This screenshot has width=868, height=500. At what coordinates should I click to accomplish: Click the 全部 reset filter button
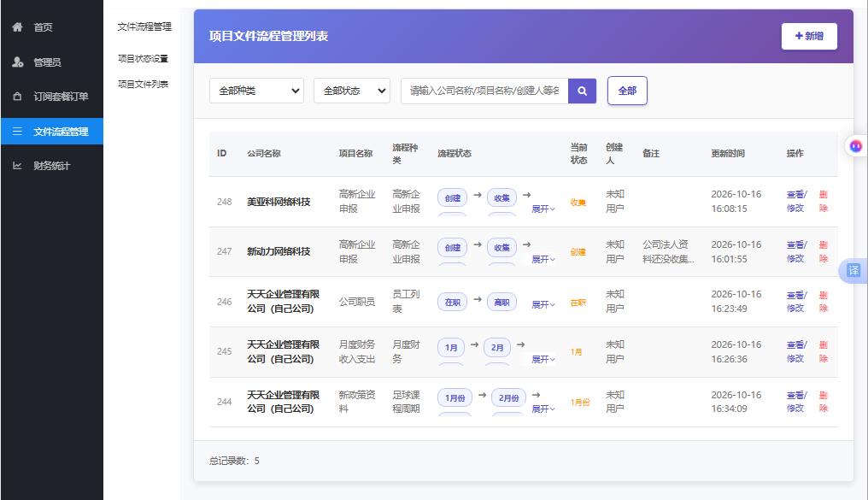[627, 91]
